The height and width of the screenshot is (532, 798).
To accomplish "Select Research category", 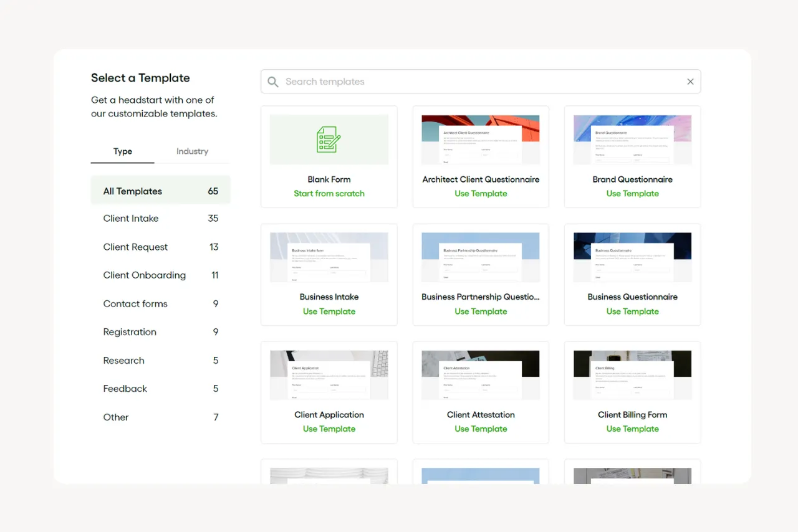I will pos(161,360).
